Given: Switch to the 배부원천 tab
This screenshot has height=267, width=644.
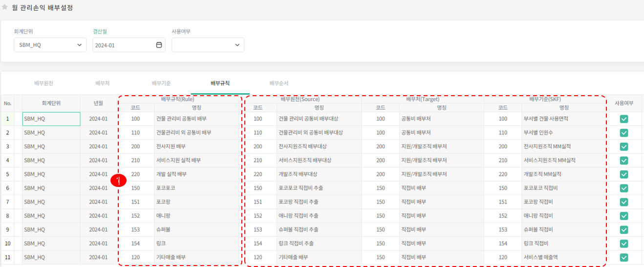Looking at the screenshot, I should (x=44, y=83).
